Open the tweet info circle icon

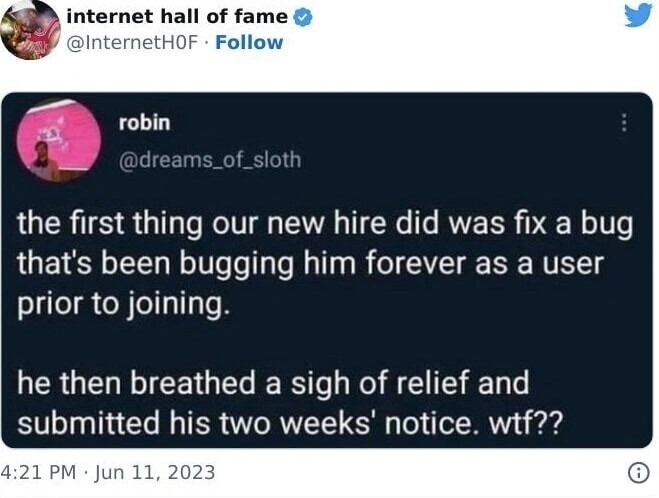tap(638, 473)
